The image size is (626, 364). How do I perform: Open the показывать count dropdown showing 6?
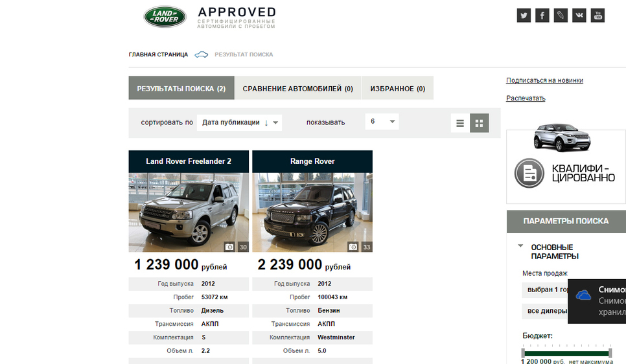point(382,121)
